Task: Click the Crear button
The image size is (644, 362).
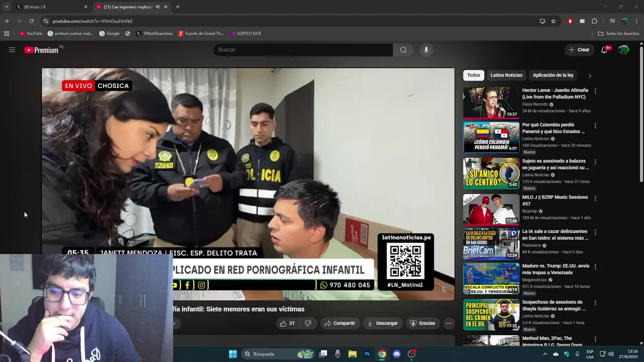Action: [x=579, y=50]
